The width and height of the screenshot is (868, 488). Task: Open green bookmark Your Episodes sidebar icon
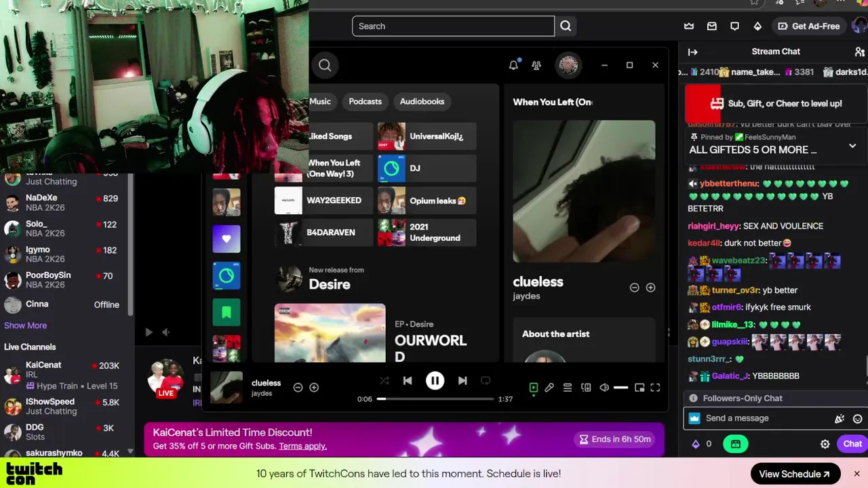[x=226, y=312]
